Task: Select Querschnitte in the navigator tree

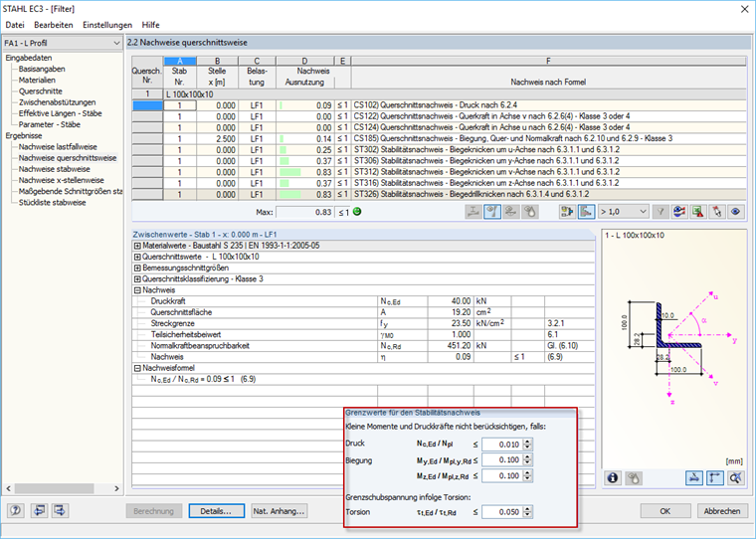Action: click(41, 91)
